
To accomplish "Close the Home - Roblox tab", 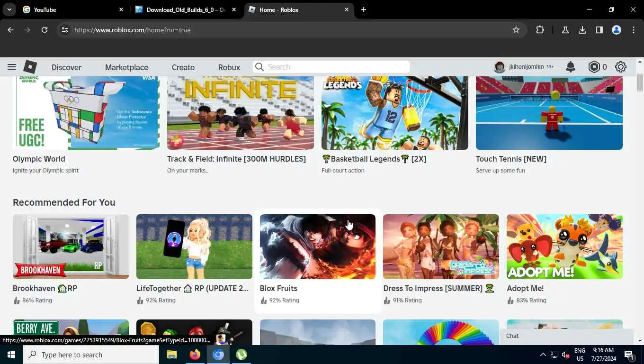I will coord(347,9).
